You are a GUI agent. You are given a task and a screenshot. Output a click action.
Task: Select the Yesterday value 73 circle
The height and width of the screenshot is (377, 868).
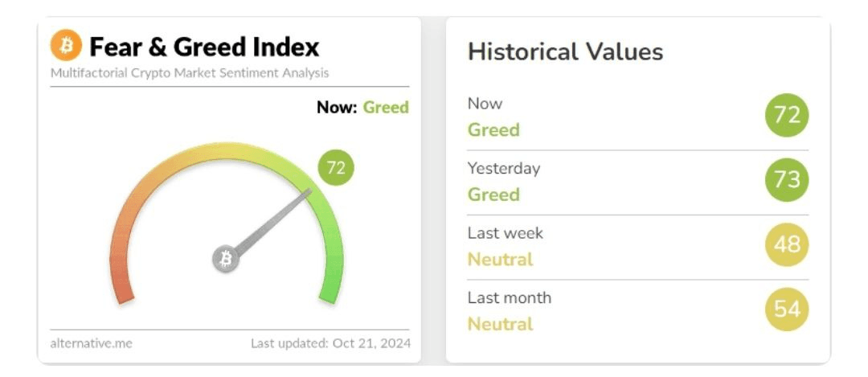(787, 180)
